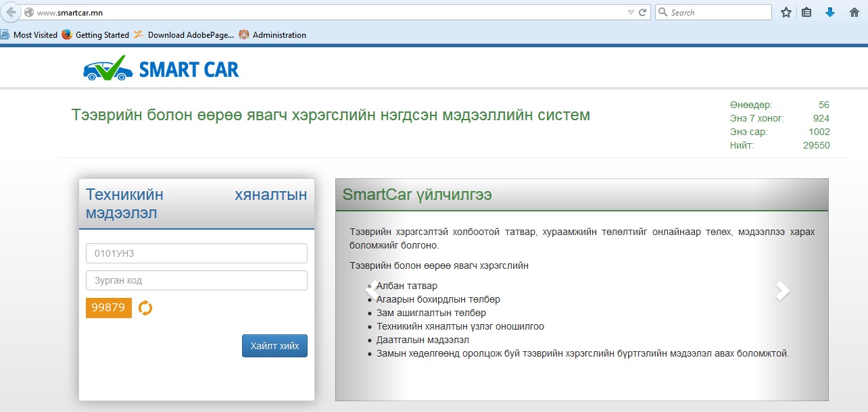Click Техникийн хяналтын үзлэг оношилгоо item
Screen dimensions: 868x412
tap(460, 326)
